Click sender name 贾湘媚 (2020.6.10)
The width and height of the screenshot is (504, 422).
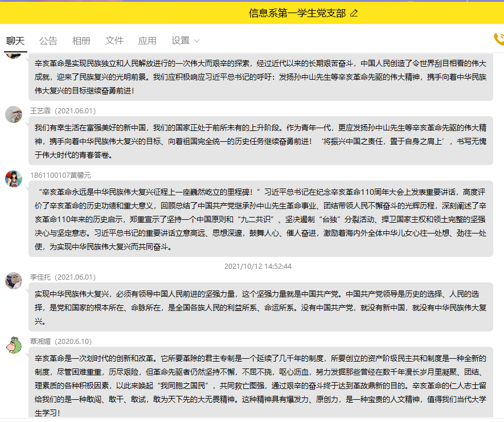tap(61, 341)
